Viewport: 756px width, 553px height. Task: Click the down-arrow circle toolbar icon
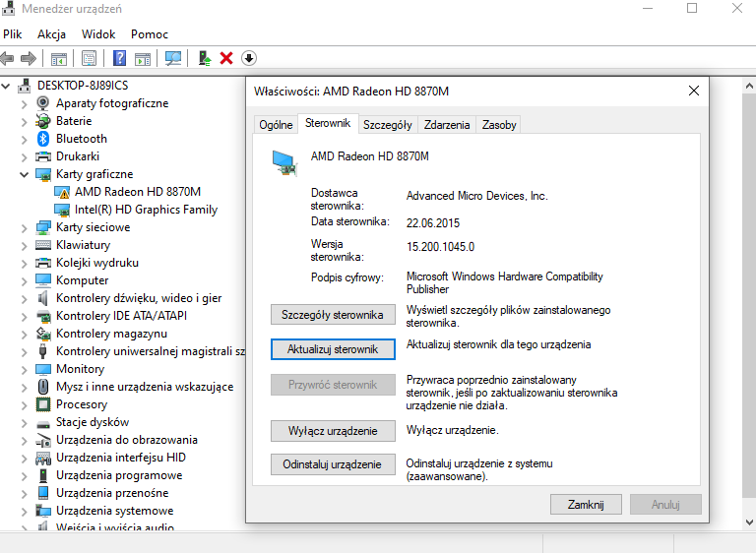249,58
